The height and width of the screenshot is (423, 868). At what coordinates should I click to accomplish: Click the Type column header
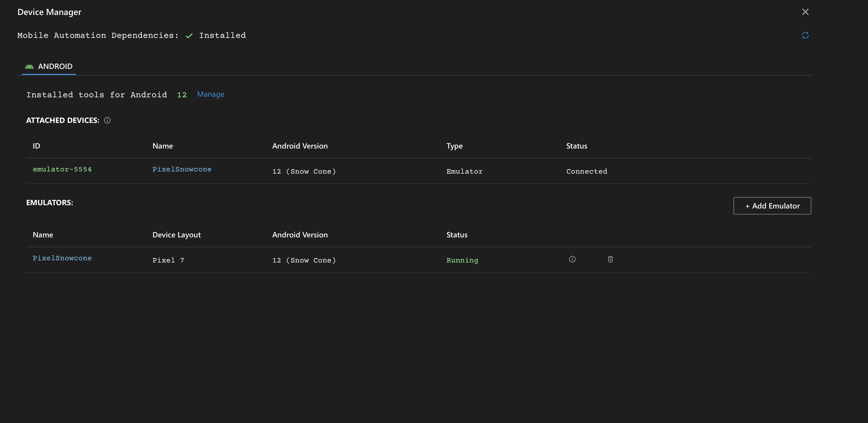point(454,146)
